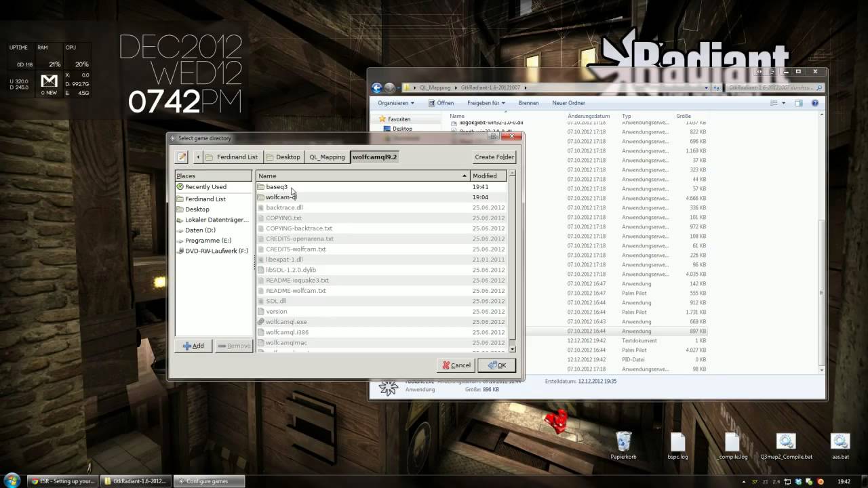Cancel the Select game directory dialog

tap(456, 365)
